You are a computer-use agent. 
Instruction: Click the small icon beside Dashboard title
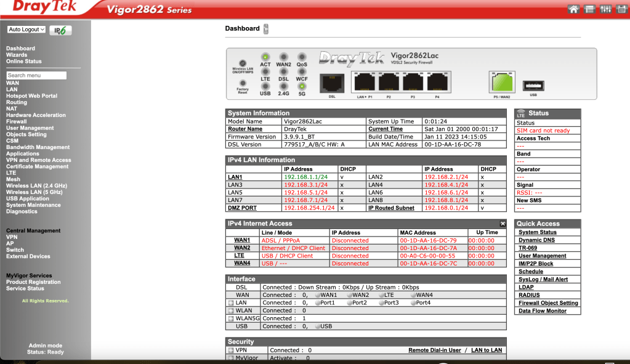pyautogui.click(x=266, y=28)
